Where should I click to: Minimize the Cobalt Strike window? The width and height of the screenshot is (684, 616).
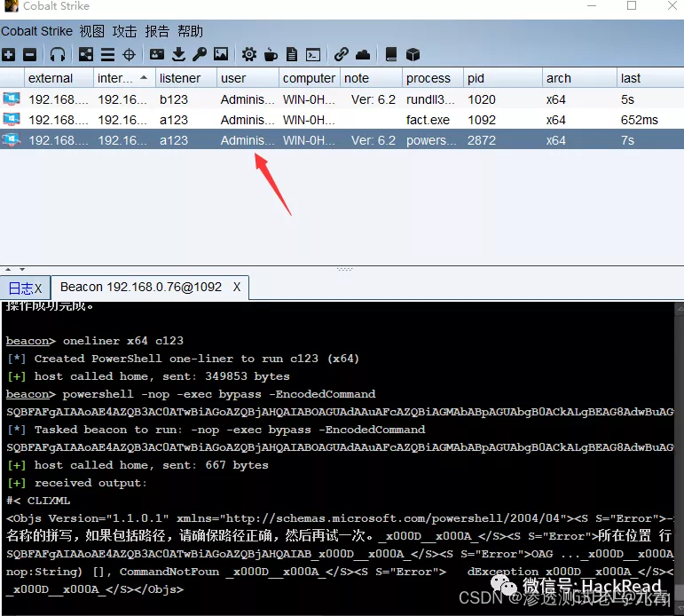coord(592,5)
